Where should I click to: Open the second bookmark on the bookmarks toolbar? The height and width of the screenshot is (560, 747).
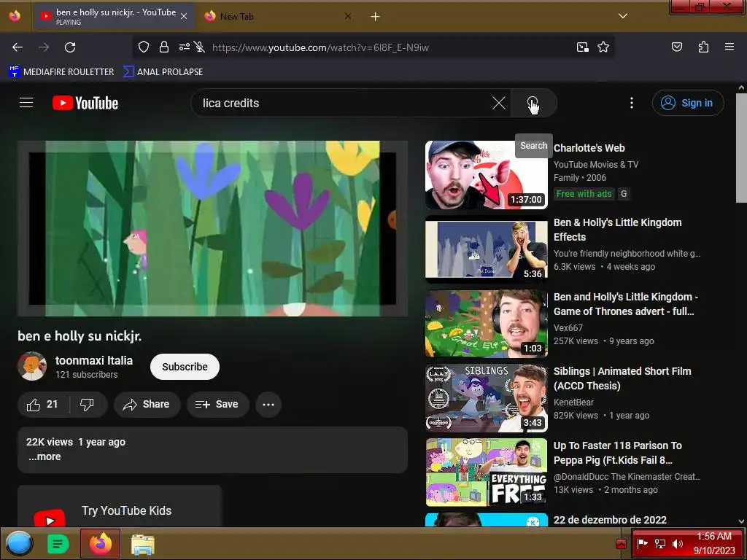[x=163, y=72]
